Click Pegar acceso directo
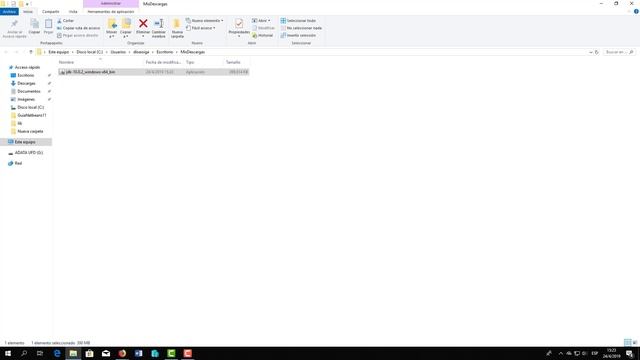The image size is (640, 360). pyautogui.click(x=78, y=36)
